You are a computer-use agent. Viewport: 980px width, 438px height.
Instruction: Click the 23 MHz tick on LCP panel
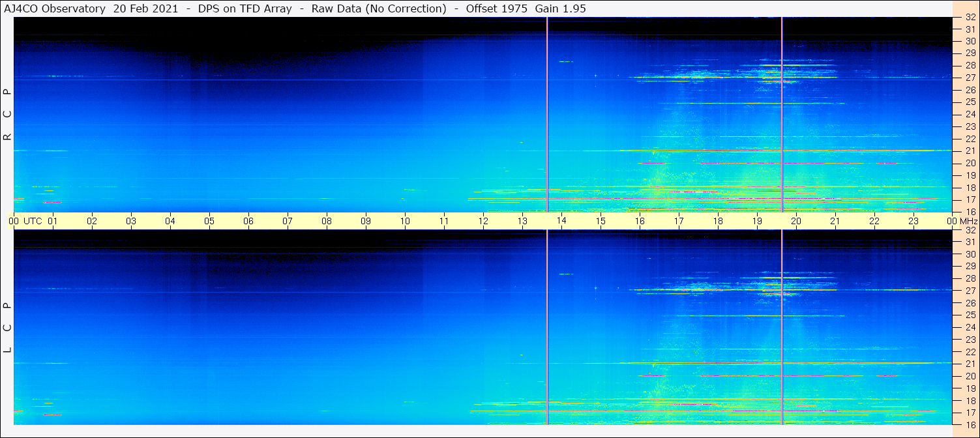(x=970, y=340)
